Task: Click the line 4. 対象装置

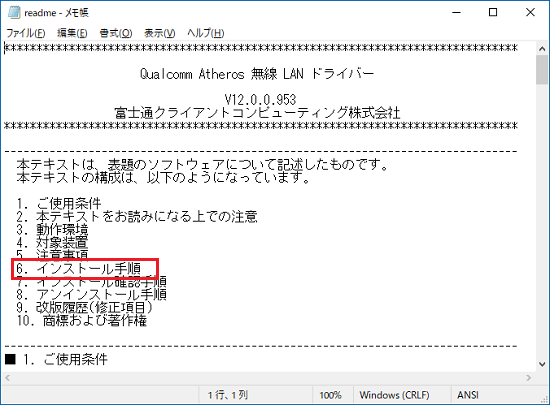Action: pos(52,243)
